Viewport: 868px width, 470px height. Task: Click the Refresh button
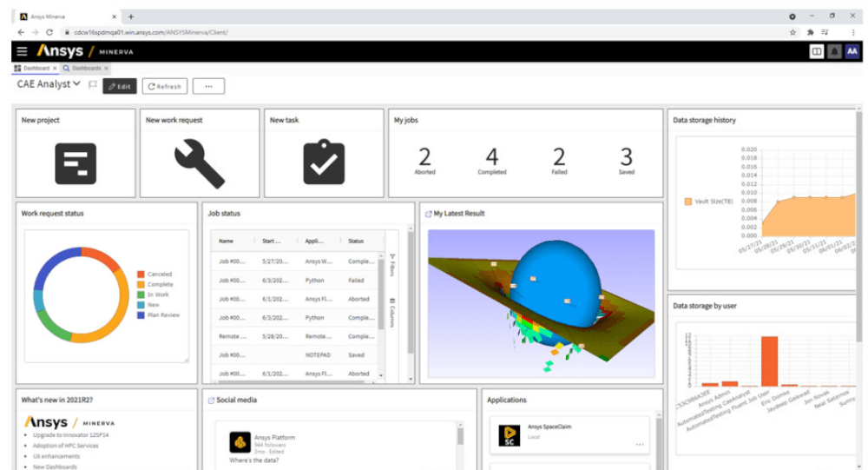click(x=164, y=86)
